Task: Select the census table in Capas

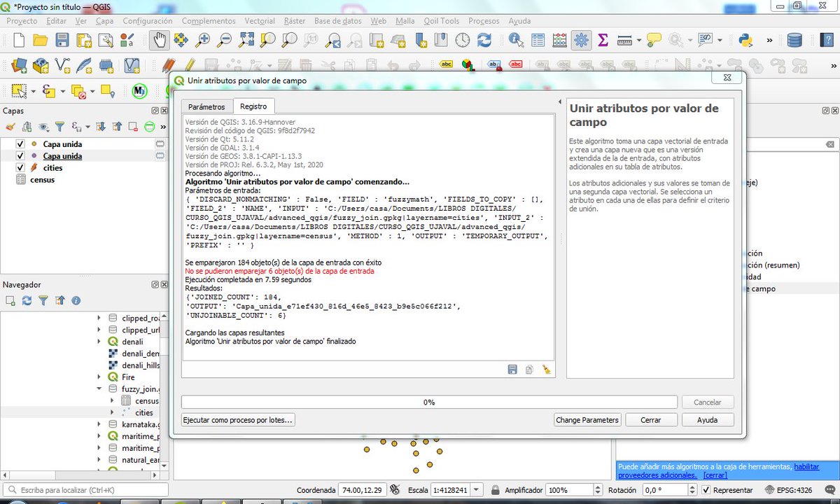Action: (x=42, y=180)
